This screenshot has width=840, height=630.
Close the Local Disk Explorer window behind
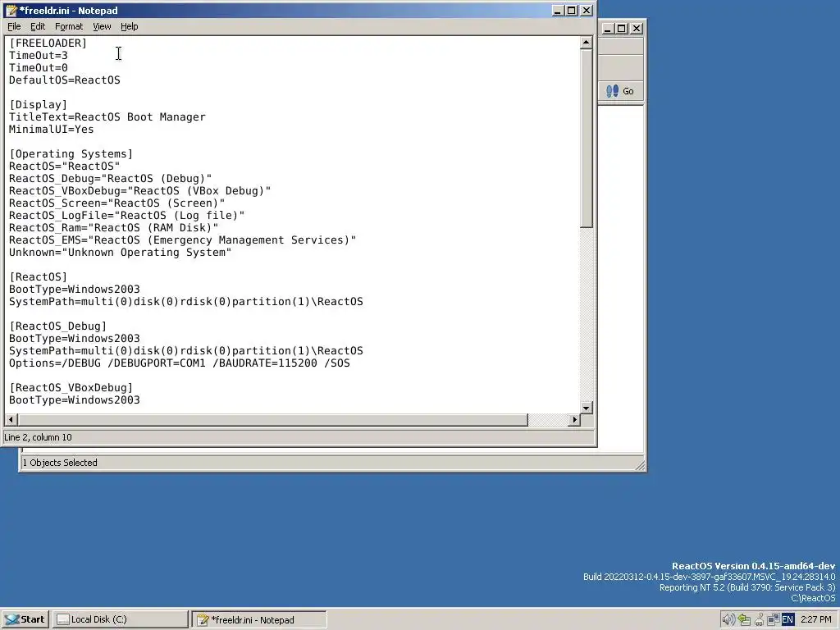637,29
